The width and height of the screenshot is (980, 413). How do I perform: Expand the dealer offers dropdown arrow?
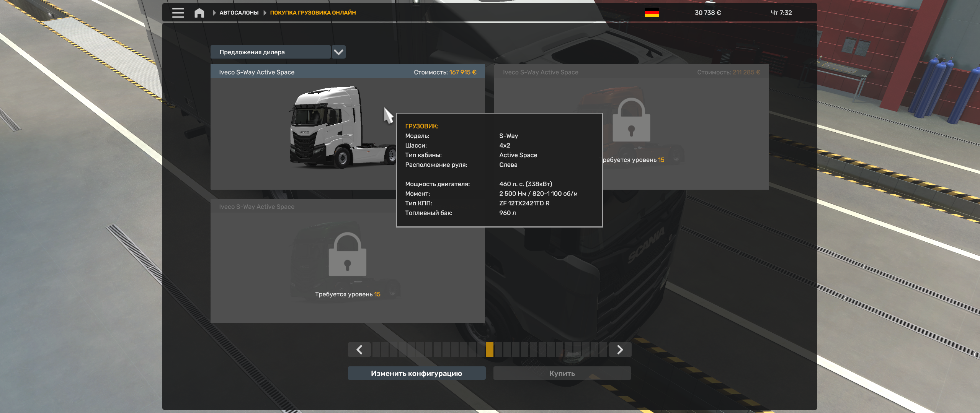[x=338, y=52]
